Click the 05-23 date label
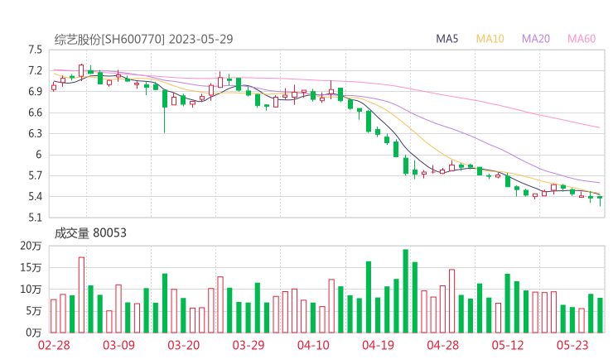 click(x=572, y=345)
